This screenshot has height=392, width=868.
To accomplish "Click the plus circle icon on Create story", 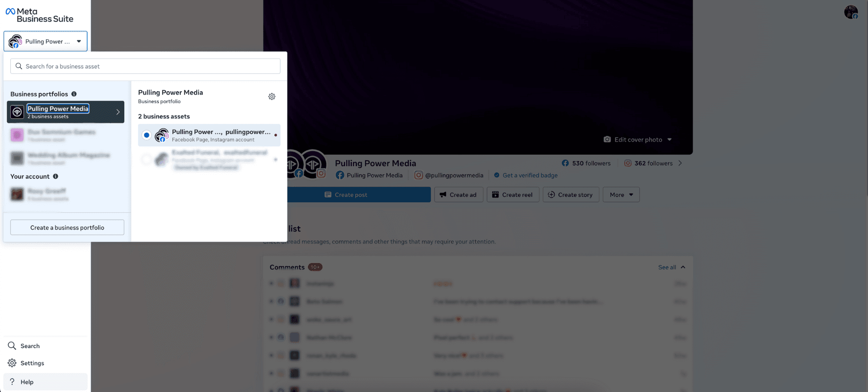I will [x=551, y=195].
